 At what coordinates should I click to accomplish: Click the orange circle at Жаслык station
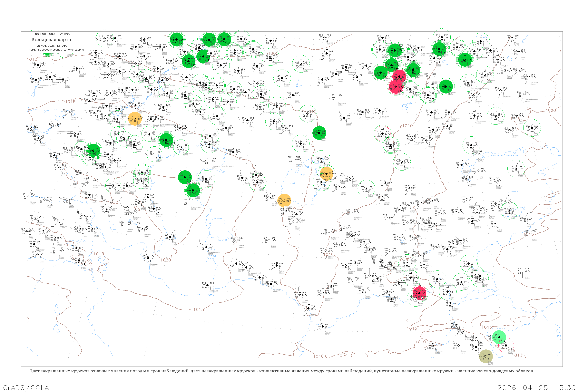point(284,201)
